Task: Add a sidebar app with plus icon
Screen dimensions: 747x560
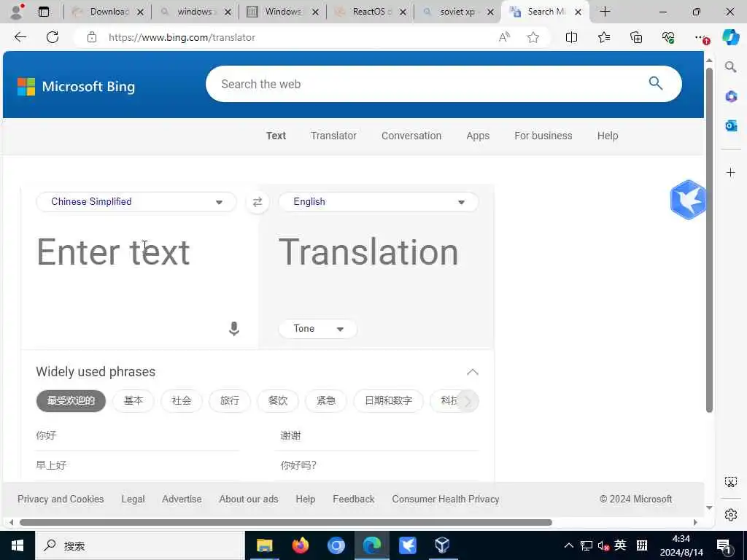Action: (x=731, y=172)
